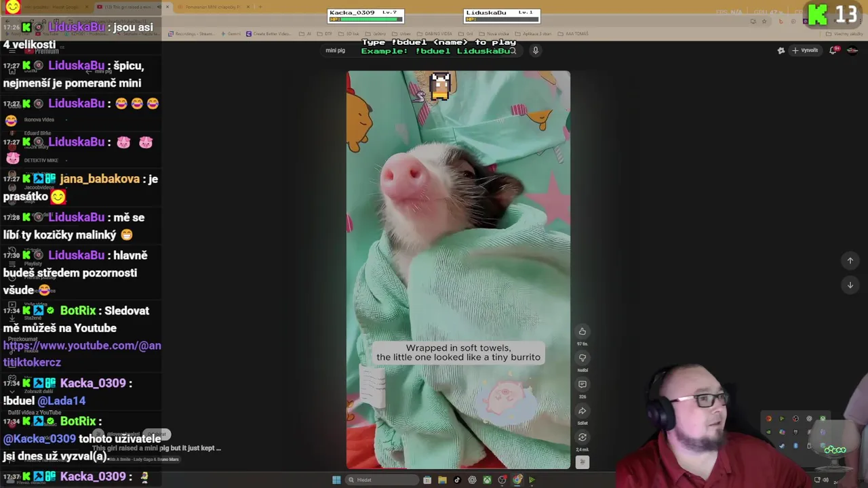Remix this Short with the remix icon
868x488 pixels.
click(x=582, y=437)
